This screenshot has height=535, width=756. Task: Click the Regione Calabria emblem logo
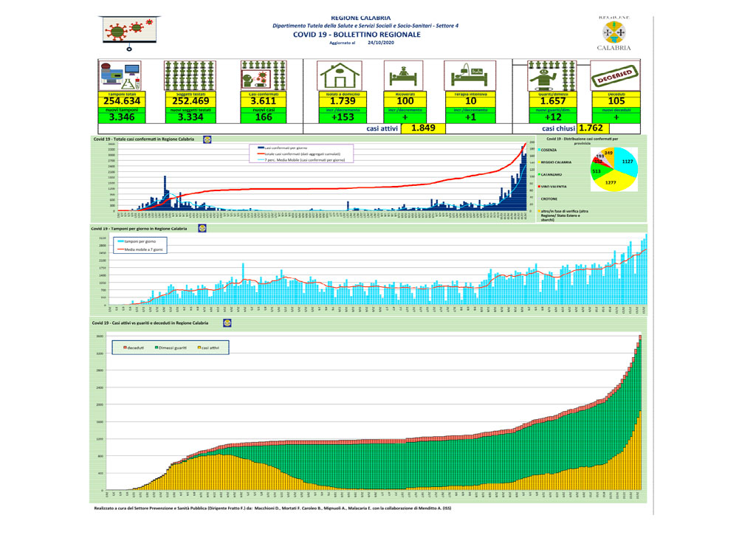tap(614, 32)
